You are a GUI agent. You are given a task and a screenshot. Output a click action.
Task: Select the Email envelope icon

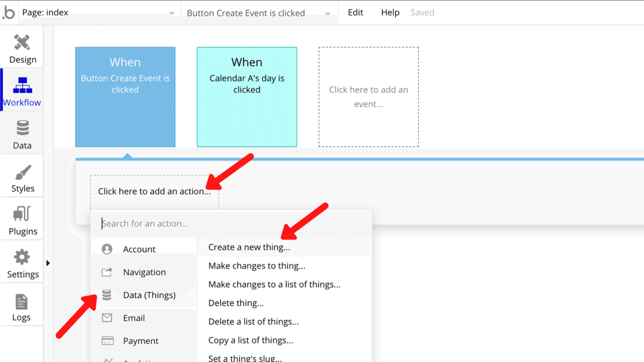tap(107, 318)
